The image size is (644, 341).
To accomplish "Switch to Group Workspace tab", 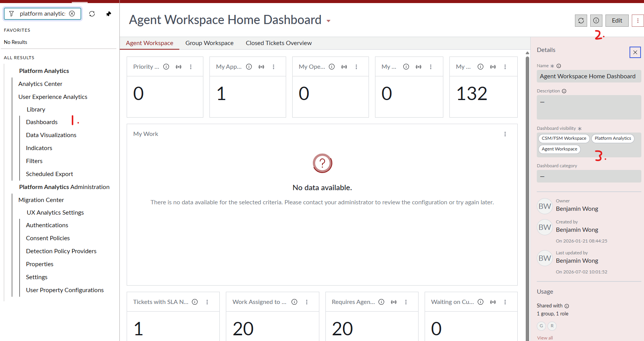I will [x=209, y=43].
